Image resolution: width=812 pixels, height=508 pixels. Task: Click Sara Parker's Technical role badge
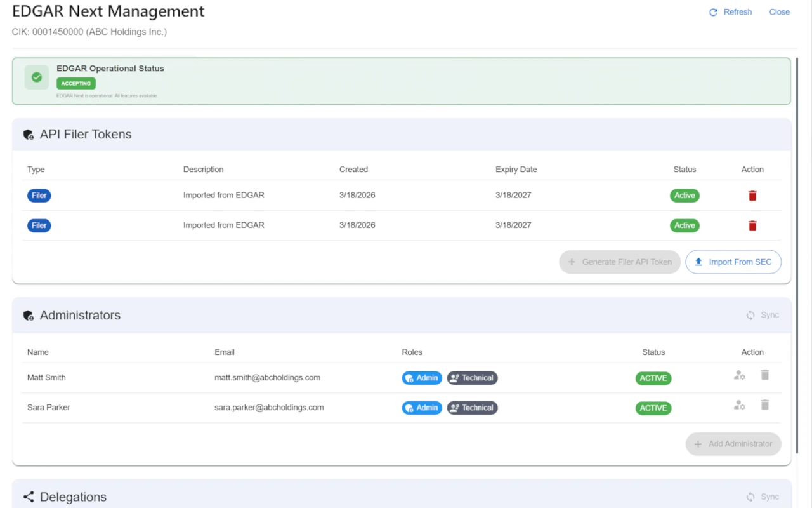click(x=472, y=408)
